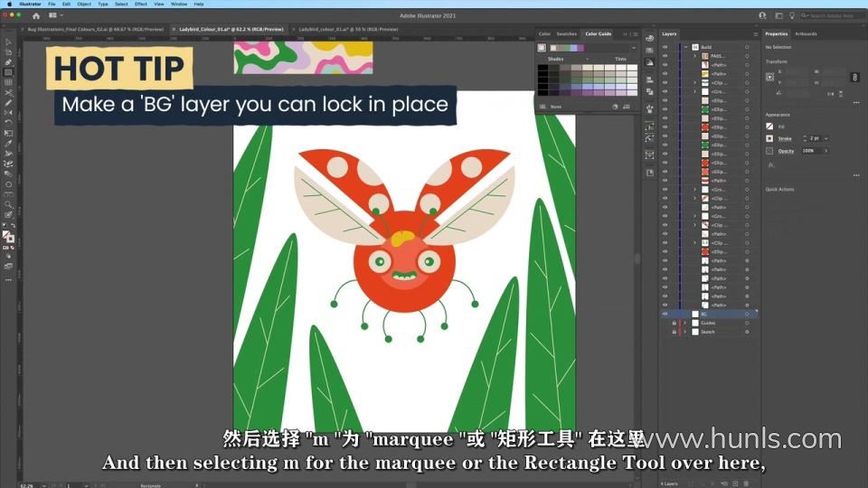This screenshot has width=868, height=488.
Task: Expand the Sketch layer chevron
Action: coord(685,332)
